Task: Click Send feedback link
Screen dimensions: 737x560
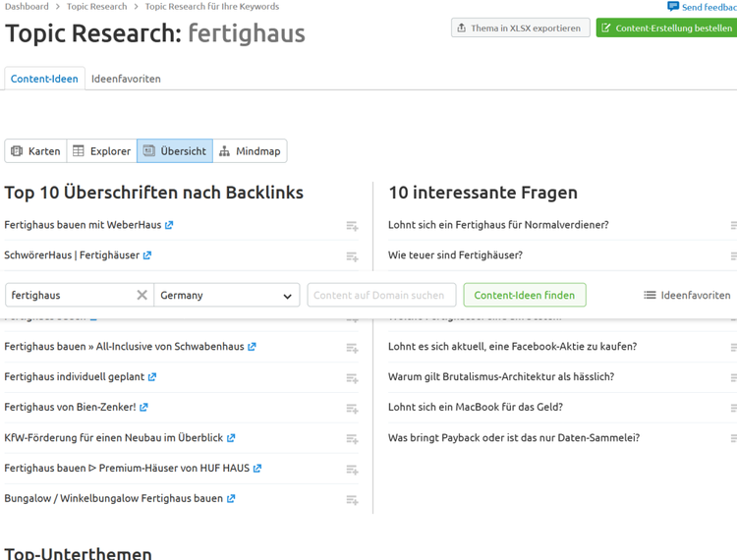Action: (x=709, y=7)
